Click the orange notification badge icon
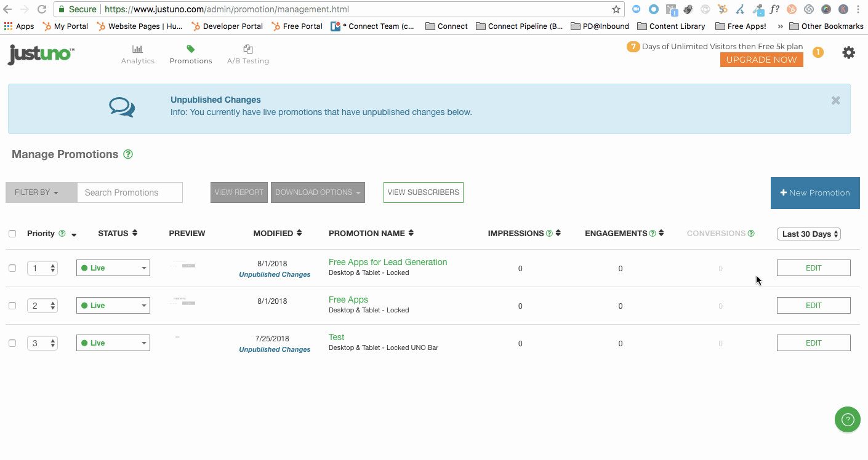The height and width of the screenshot is (460, 868). point(818,53)
